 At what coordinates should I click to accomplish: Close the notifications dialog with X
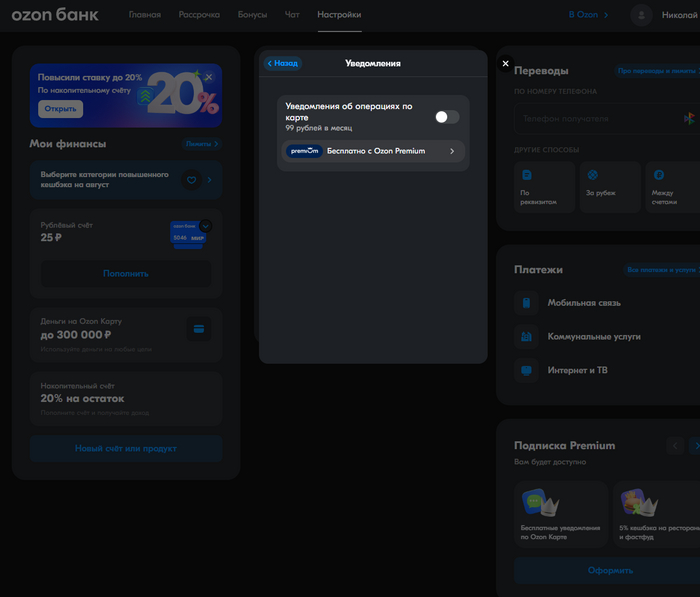tap(505, 63)
